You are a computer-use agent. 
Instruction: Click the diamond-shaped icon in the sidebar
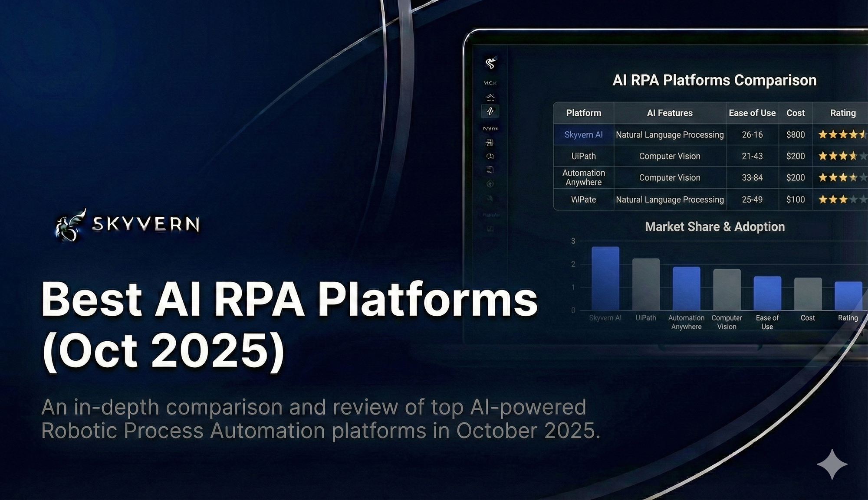click(x=490, y=183)
